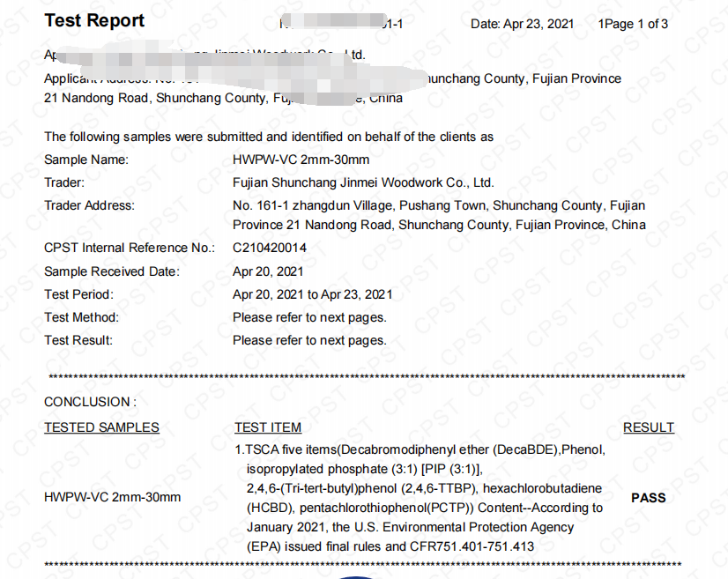Click the "CPST Internal Reference No.:" label

coord(129,248)
